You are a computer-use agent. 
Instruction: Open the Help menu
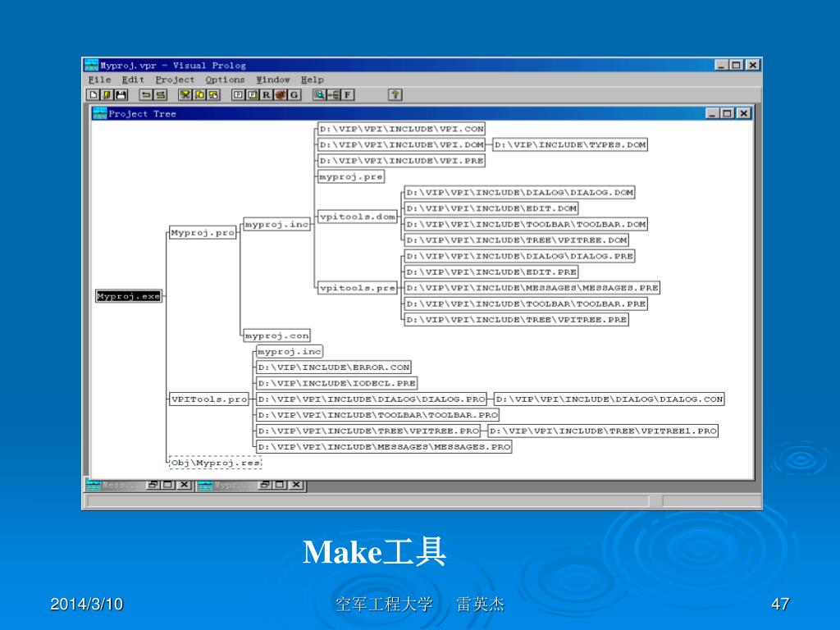pos(313,80)
